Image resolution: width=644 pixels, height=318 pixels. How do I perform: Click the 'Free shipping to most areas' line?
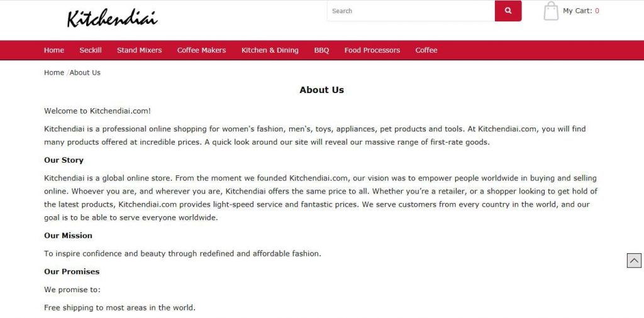[x=120, y=308]
